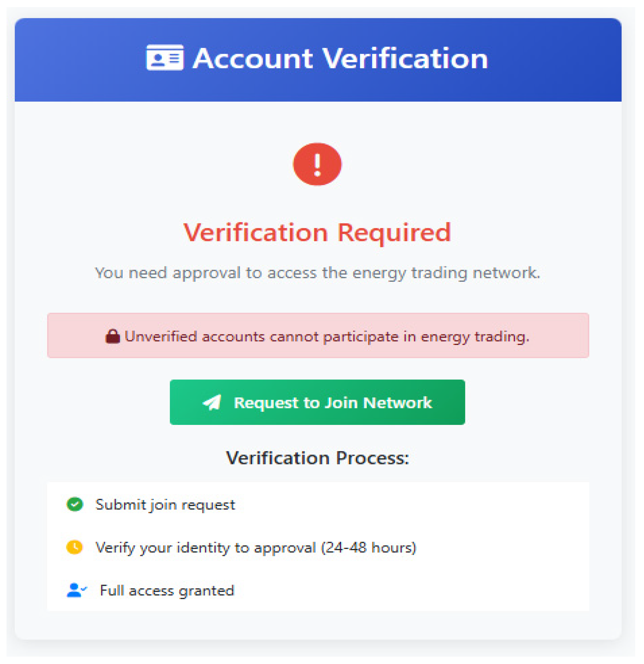Select the 'Full access granted' step
This screenshot has width=644, height=664.
167,591
